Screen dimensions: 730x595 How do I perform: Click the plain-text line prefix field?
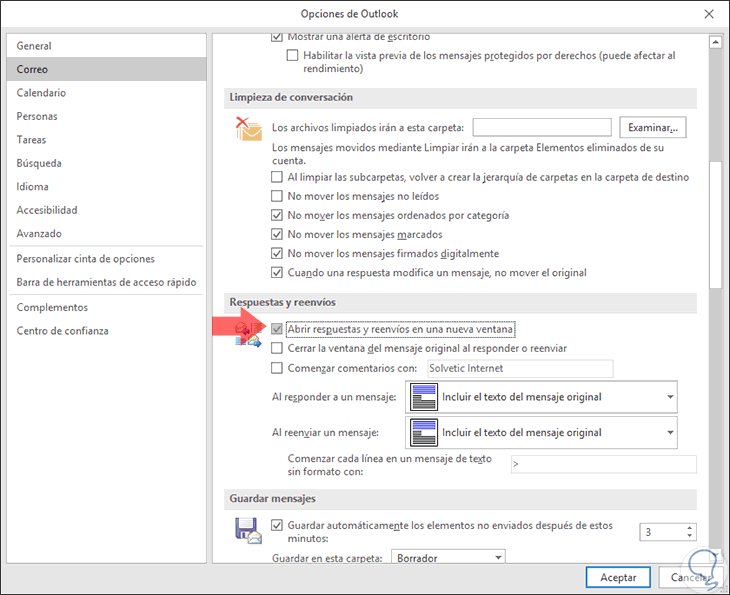click(x=603, y=464)
